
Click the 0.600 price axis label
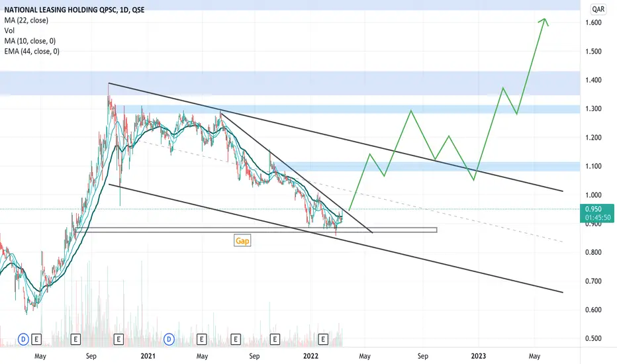tap(593, 310)
